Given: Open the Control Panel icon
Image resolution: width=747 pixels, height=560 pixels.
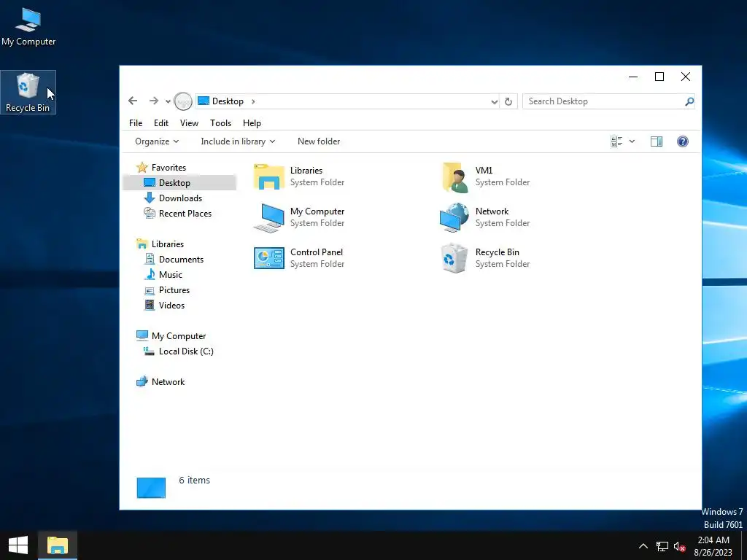Looking at the screenshot, I should click(268, 258).
